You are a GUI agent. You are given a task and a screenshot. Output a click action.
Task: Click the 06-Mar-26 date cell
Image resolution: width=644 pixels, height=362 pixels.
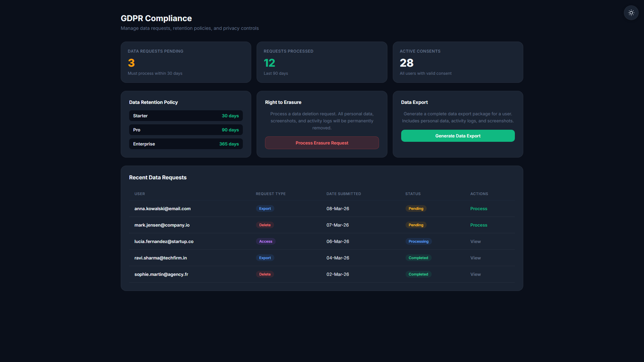(x=338, y=241)
